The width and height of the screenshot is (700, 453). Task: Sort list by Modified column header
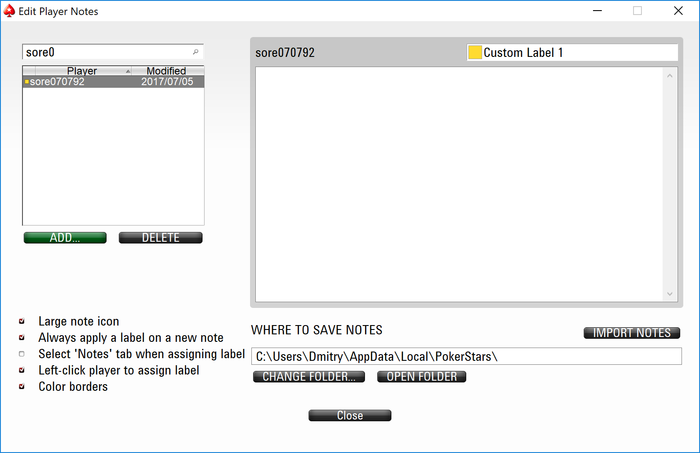click(x=168, y=71)
